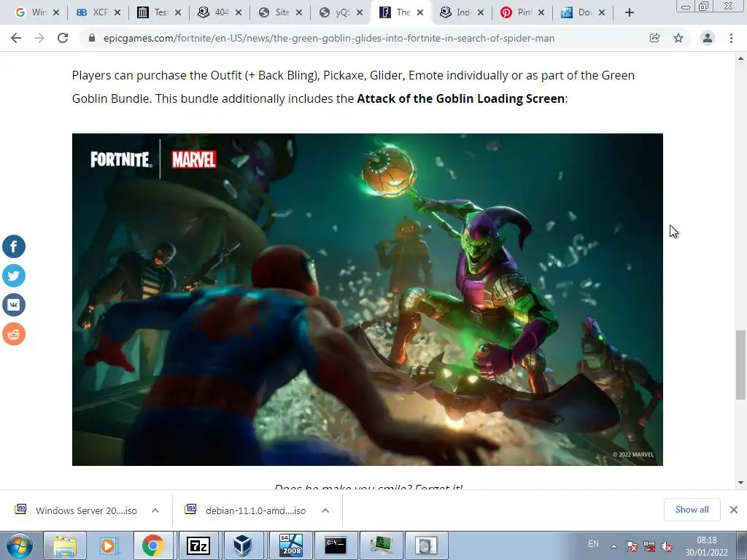Open debian-11.1.0-amd iso download item
This screenshot has width=747, height=560.
(x=246, y=510)
